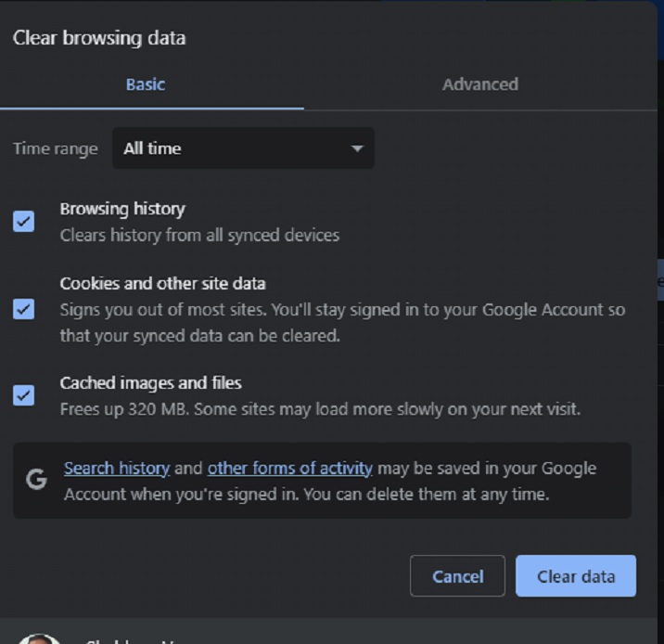Click the Clear data button
This screenshot has width=664, height=644.
coord(576,576)
